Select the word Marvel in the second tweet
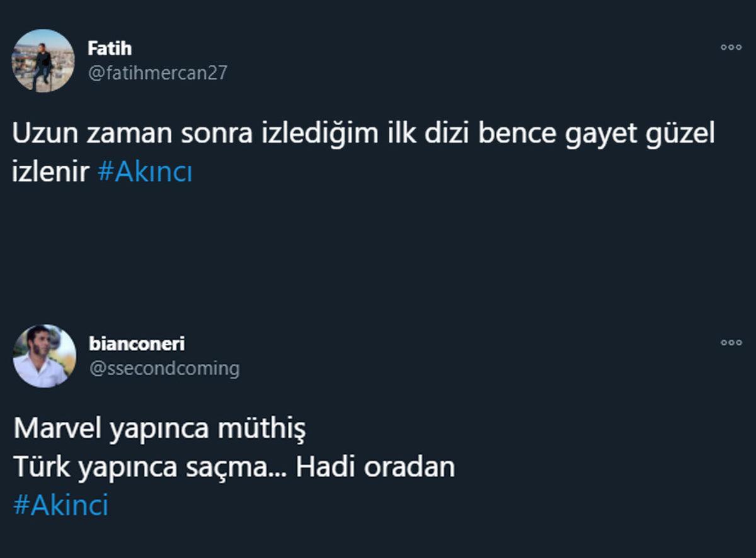756x558 pixels. coord(60,427)
